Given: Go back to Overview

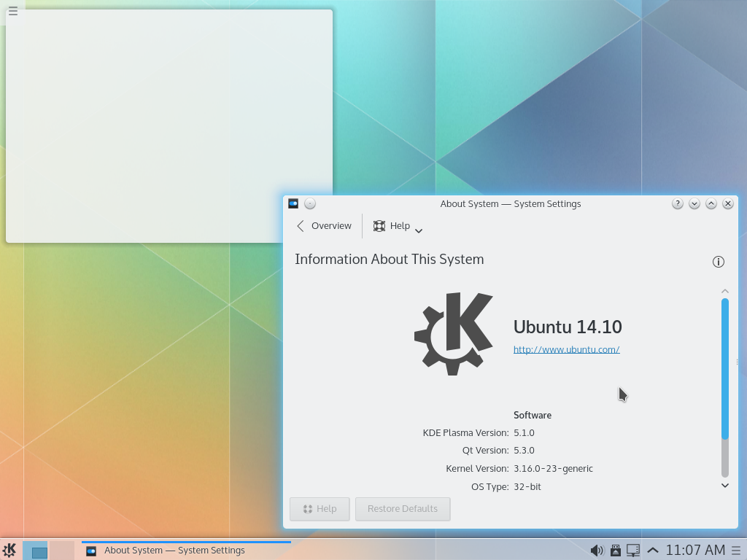Looking at the screenshot, I should click(324, 226).
